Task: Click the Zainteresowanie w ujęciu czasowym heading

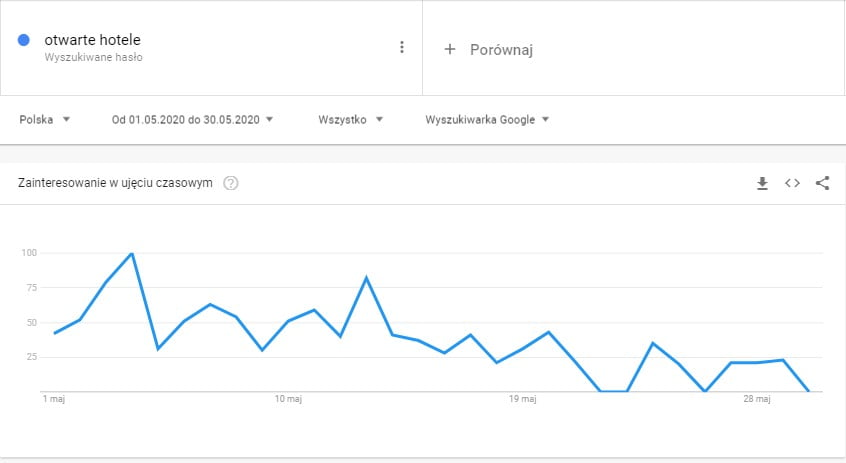Action: 115,183
